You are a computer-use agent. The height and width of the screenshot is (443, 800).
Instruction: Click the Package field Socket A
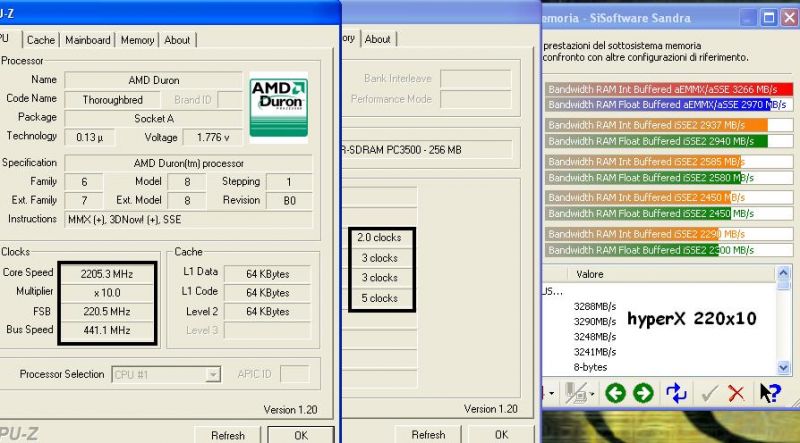(154, 118)
